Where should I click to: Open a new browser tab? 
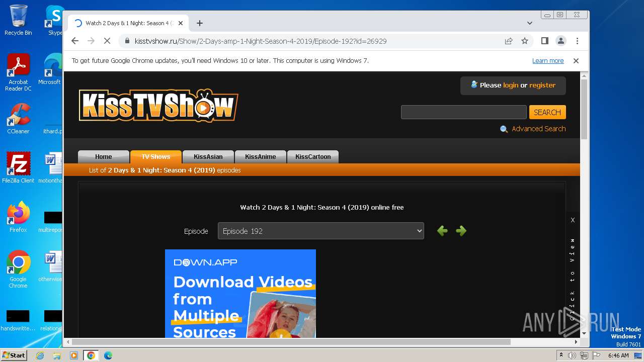tap(200, 23)
